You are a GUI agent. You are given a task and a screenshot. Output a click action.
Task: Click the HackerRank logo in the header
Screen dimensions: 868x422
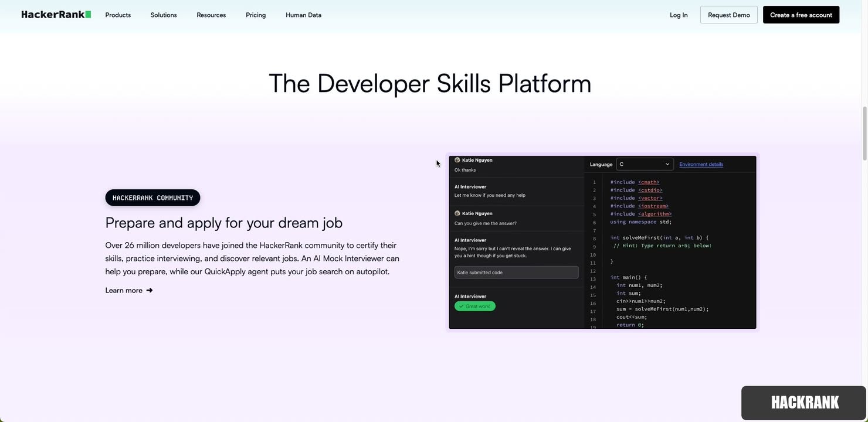coord(56,15)
